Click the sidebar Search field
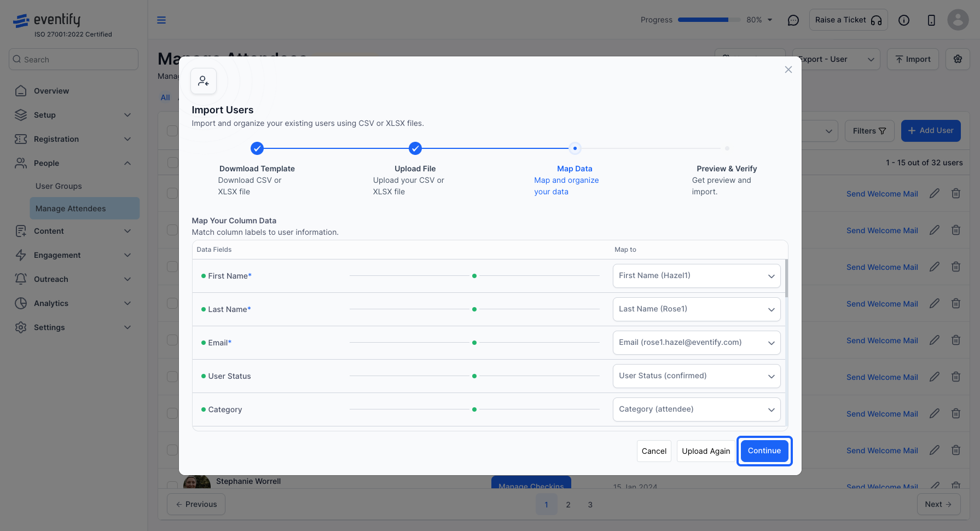The image size is (980, 531). pos(74,59)
